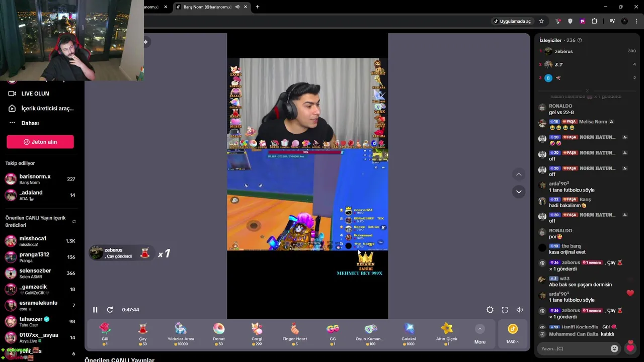The width and height of the screenshot is (644, 362).
Task: Send an Altın Çiçek gift
Action: [447, 334]
